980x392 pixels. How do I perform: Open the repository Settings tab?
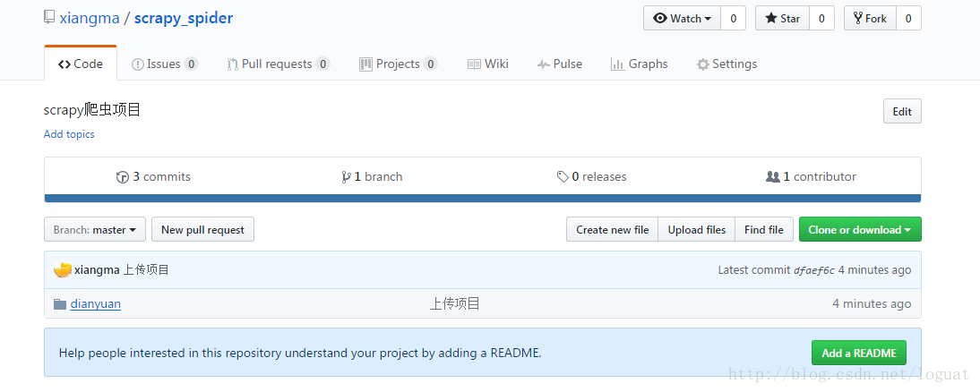[726, 64]
